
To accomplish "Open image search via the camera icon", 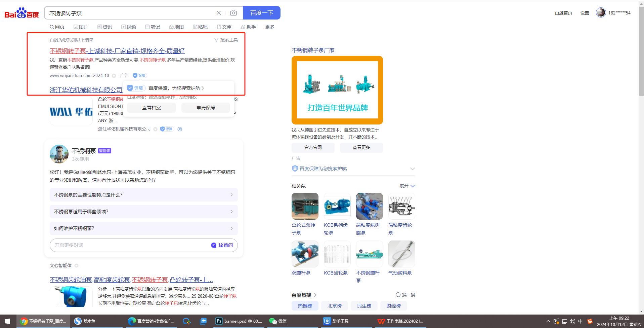I will (233, 13).
